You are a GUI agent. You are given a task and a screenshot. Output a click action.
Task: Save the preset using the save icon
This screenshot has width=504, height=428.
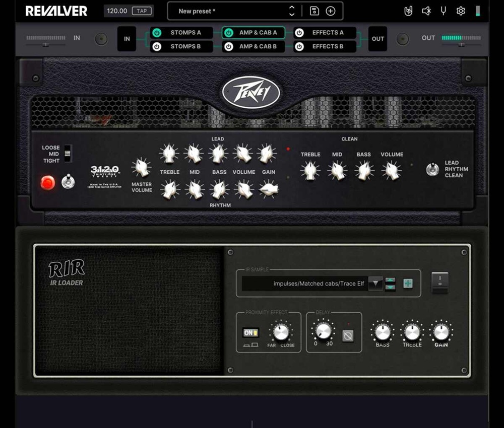click(313, 11)
